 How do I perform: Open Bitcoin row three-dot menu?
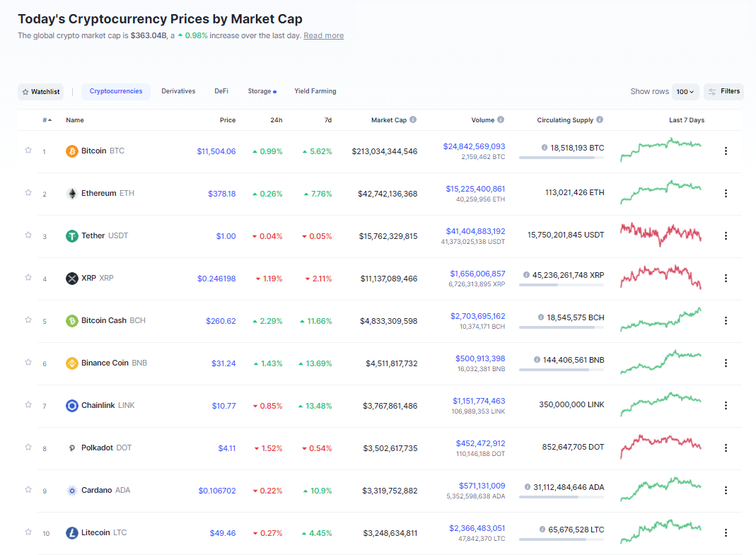[x=726, y=151]
